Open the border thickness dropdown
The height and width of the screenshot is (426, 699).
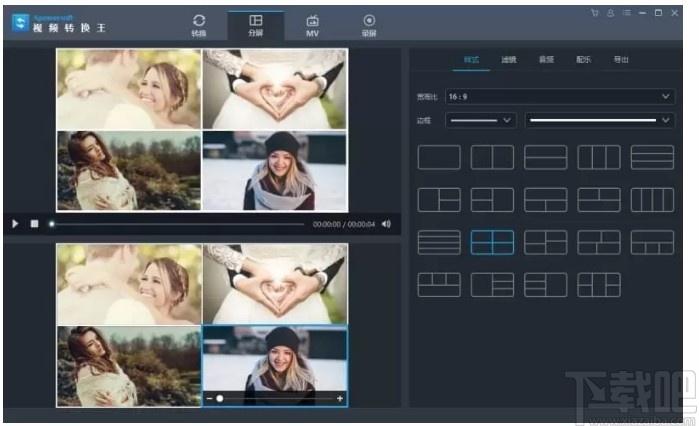pos(481,120)
